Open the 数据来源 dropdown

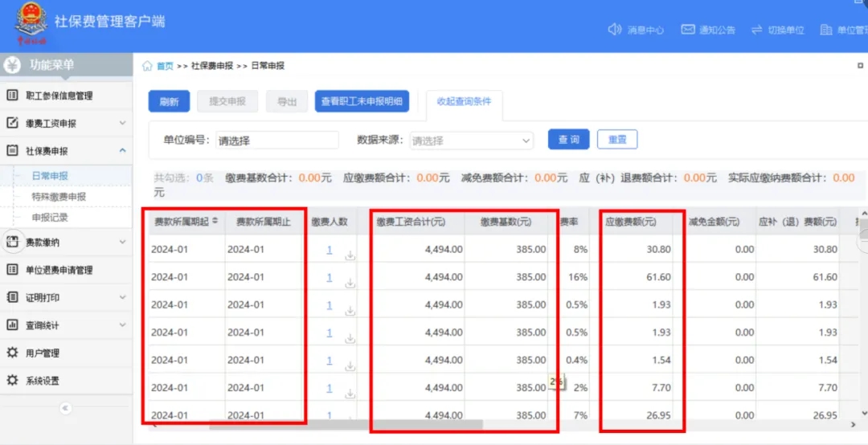471,141
